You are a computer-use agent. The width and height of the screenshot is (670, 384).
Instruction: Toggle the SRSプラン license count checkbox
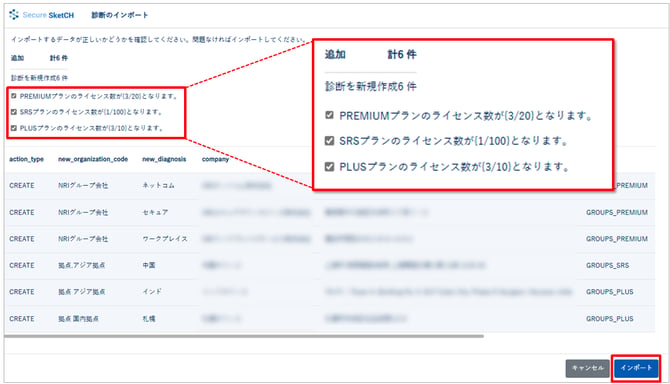tap(14, 112)
